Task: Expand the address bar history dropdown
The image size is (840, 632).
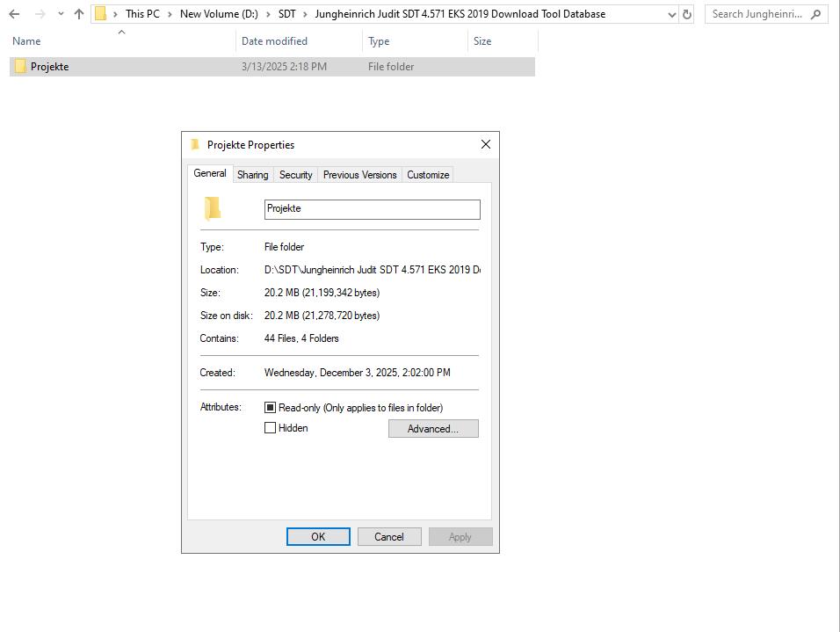Action: [x=670, y=13]
